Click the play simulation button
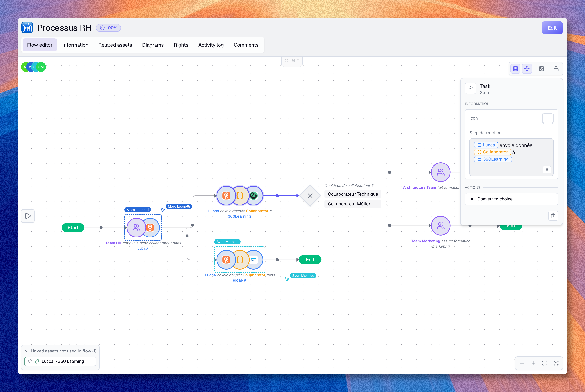The image size is (585, 392). point(28,216)
